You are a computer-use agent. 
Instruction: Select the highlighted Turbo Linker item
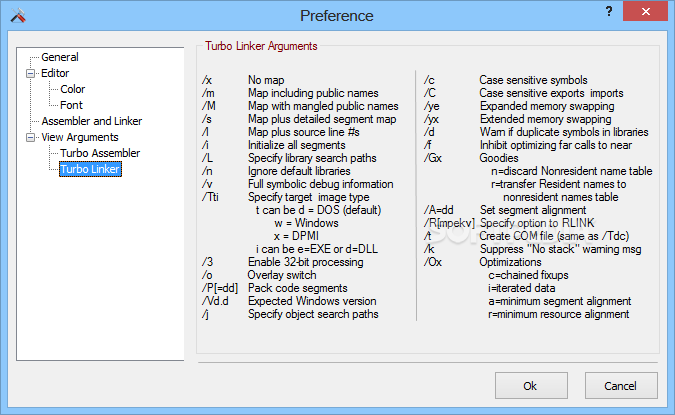[90, 169]
